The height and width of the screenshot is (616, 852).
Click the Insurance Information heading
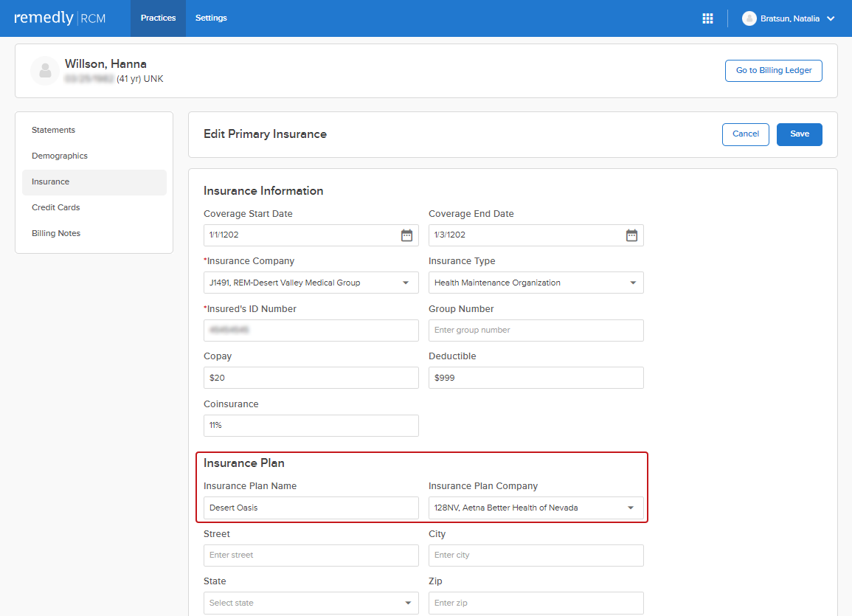(x=263, y=191)
